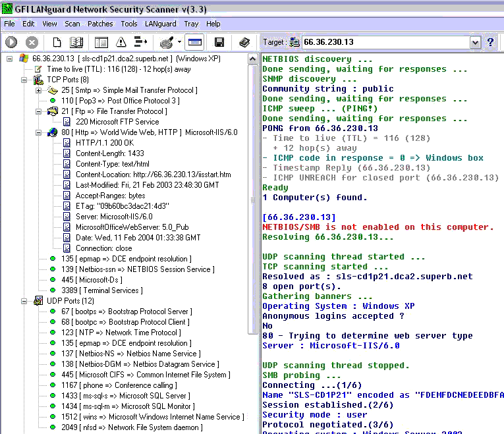
Task: Collapse the 21 Ftp port node
Action: (x=39, y=111)
